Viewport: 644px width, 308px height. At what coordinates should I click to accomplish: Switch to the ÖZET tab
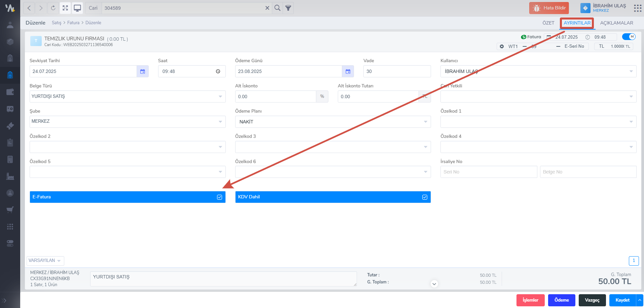point(548,23)
